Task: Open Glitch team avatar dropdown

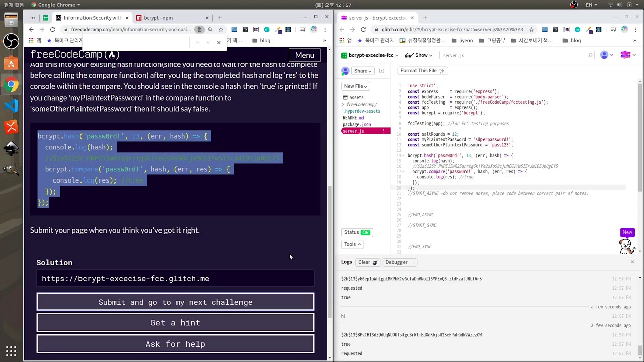Action: tap(628, 55)
